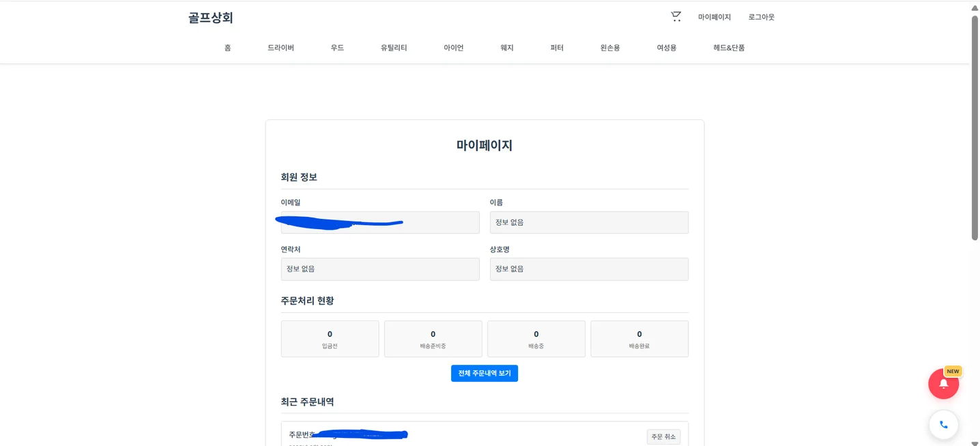
Task: Click the 주문 취소 button
Action: click(663, 436)
